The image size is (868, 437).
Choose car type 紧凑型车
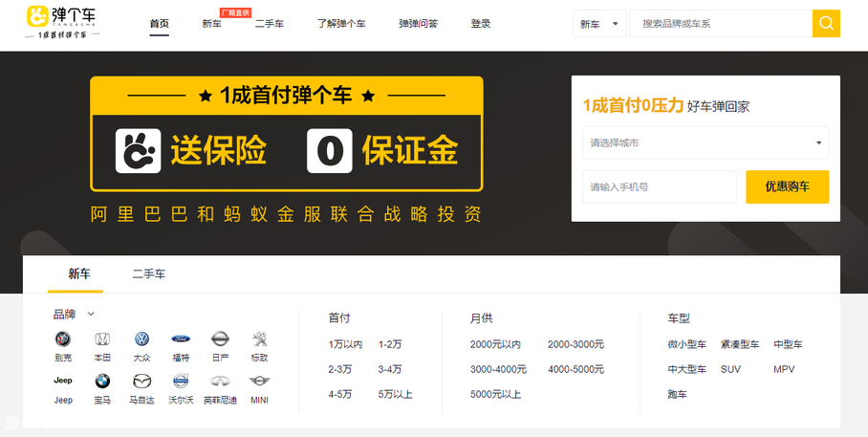pyautogui.click(x=740, y=344)
